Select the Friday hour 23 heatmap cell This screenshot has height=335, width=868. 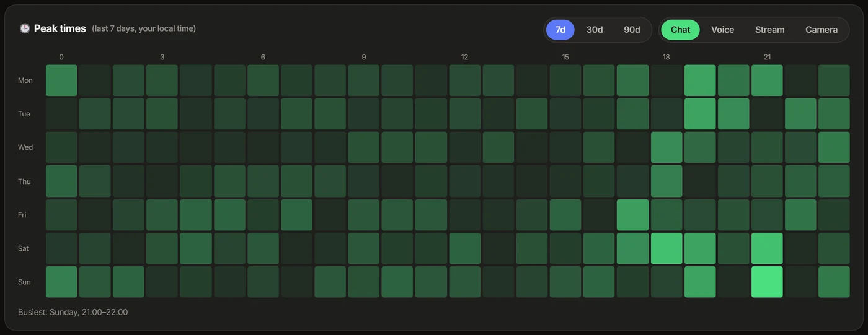[x=834, y=215]
